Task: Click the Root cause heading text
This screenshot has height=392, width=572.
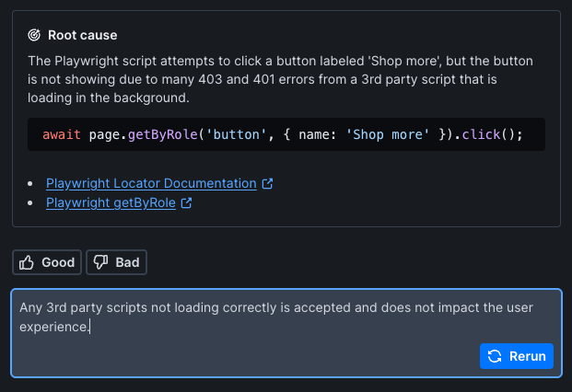Action: (x=83, y=35)
